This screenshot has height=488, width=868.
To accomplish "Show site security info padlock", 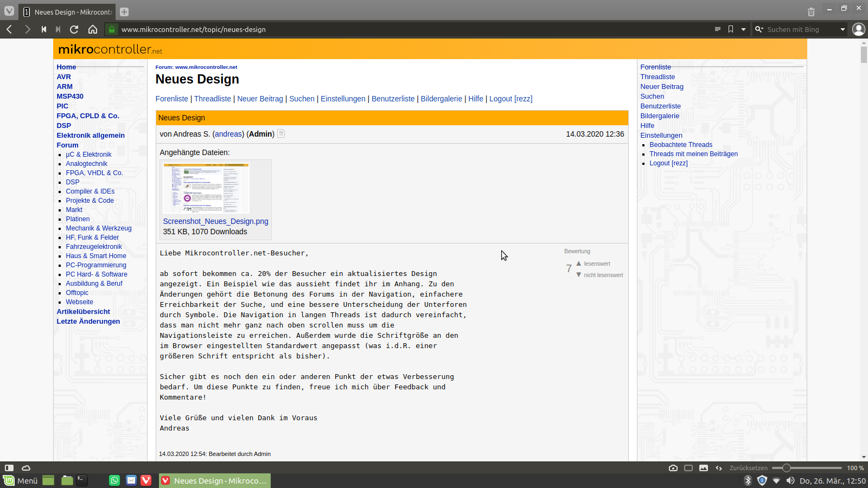I will pyautogui.click(x=112, y=29).
